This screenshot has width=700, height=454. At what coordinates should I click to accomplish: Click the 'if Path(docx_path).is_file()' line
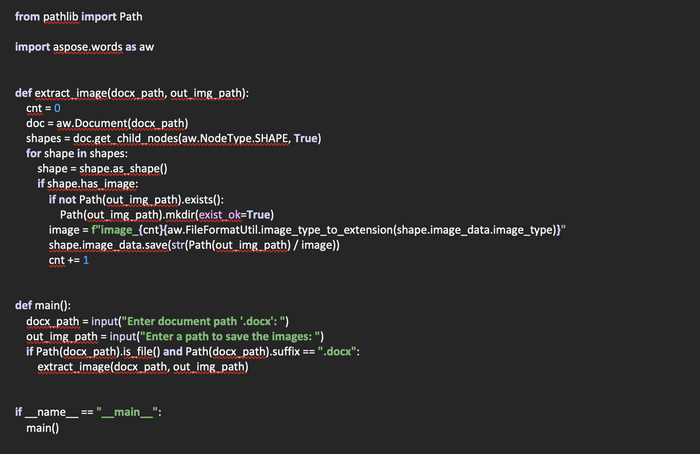193,352
